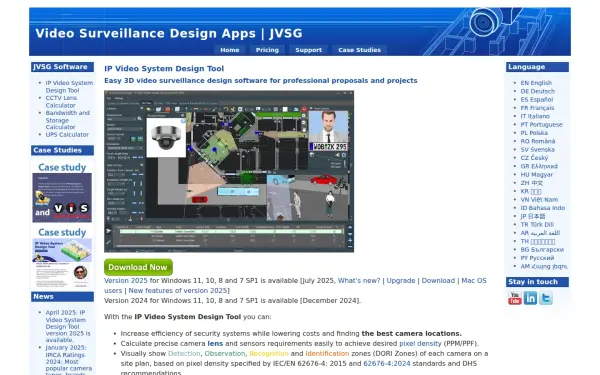Viewport: 600px width, 375px height.
Task: Select CZ Český language
Action: click(x=534, y=158)
